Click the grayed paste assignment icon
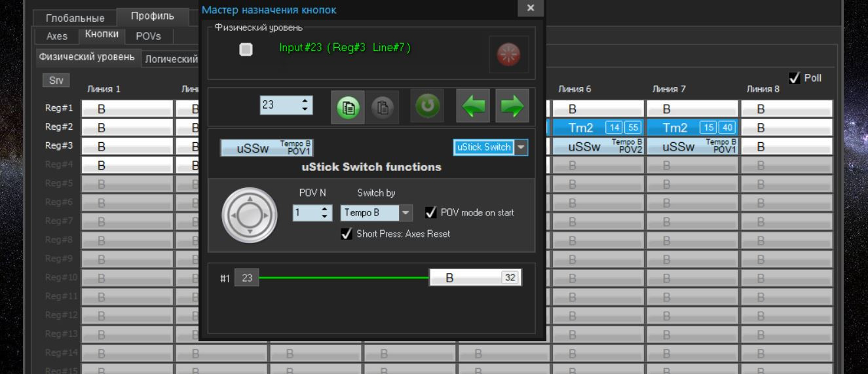The image size is (868, 374). pos(382,107)
